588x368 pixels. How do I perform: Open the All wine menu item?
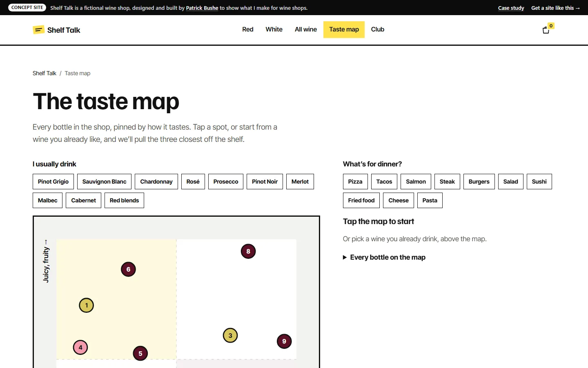[306, 29]
